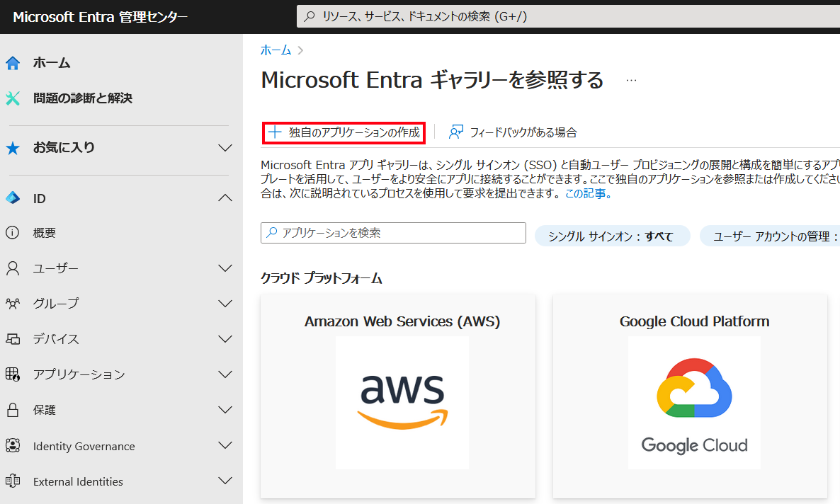Screen dimensions: 840x504
Task: Select the お気に入り label
Action: click(64, 148)
